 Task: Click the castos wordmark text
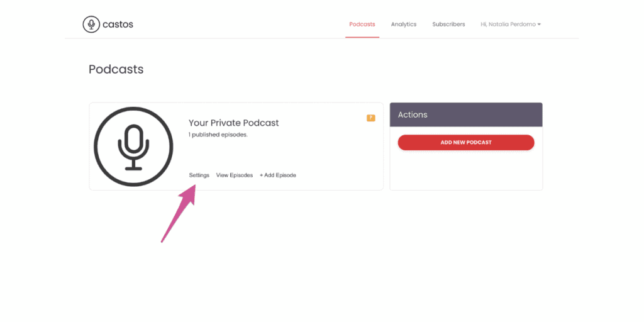click(118, 25)
